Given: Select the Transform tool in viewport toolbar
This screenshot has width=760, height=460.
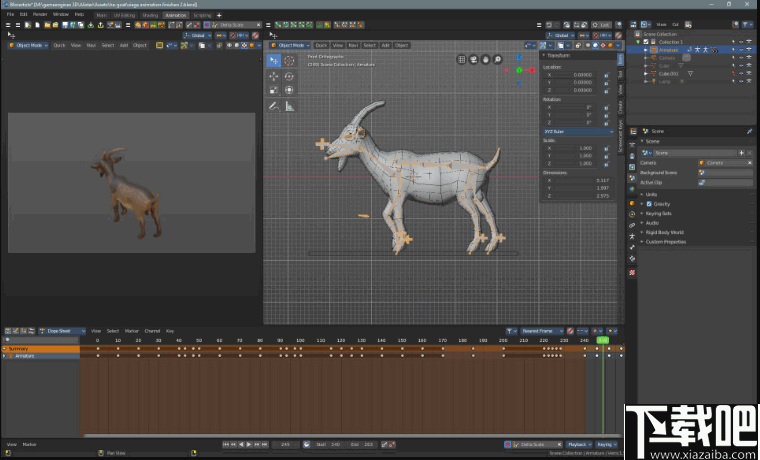Looking at the screenshot, I should (289, 90).
